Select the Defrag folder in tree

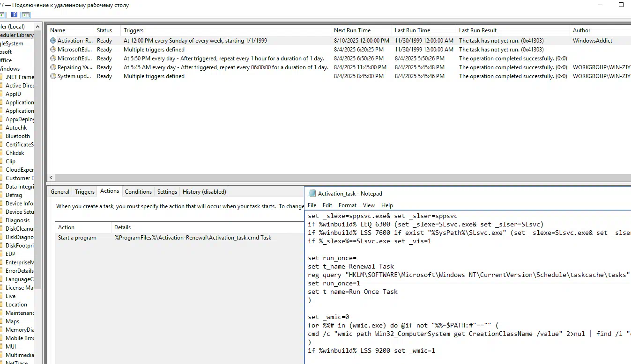14,195
